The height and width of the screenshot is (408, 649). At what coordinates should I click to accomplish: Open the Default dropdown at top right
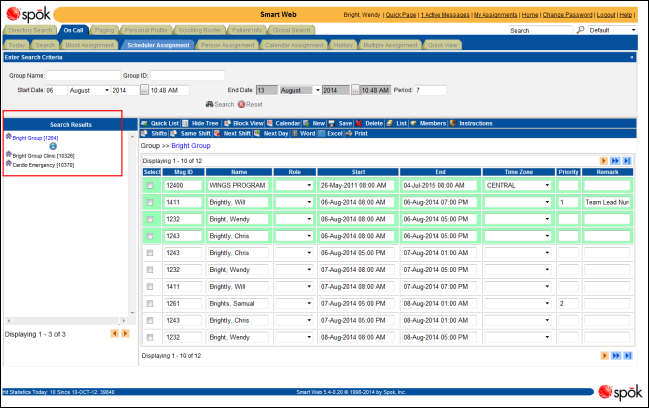[612, 30]
